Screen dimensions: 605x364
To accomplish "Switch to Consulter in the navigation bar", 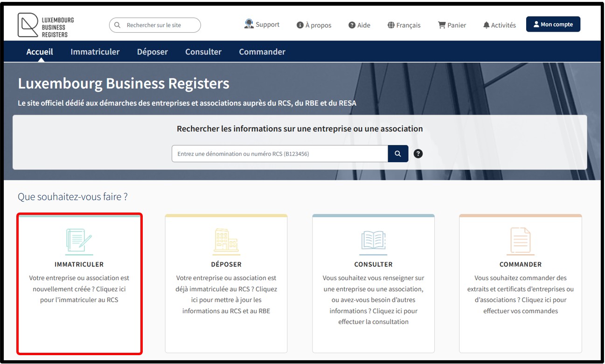I will 203,52.
